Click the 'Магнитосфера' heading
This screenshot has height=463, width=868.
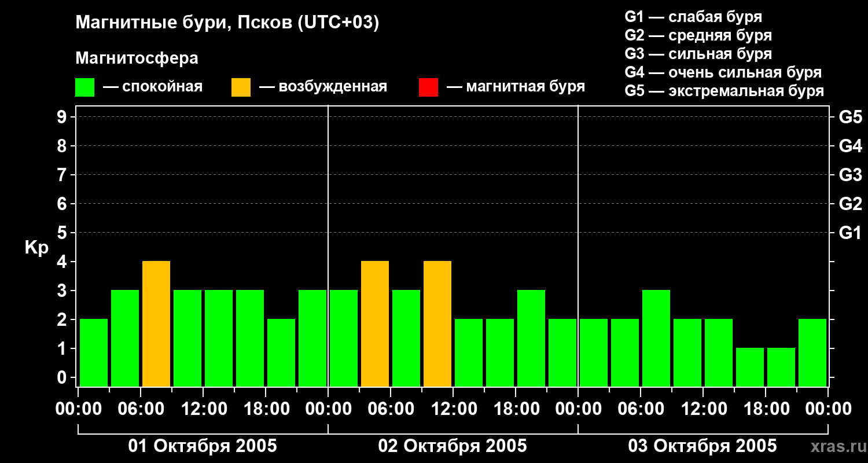click(x=137, y=58)
